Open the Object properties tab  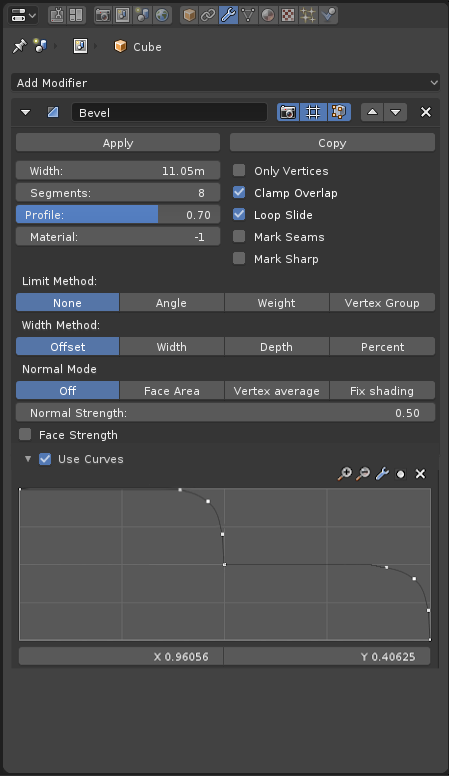[x=189, y=15]
